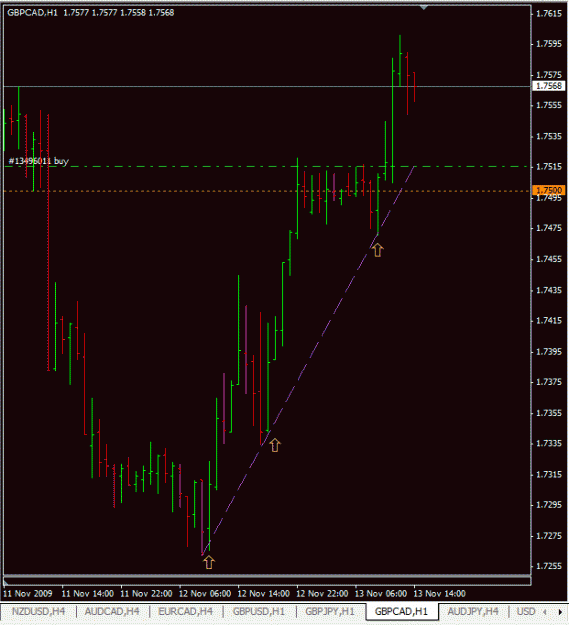Click the 1.7475 price axis value

[549, 228]
